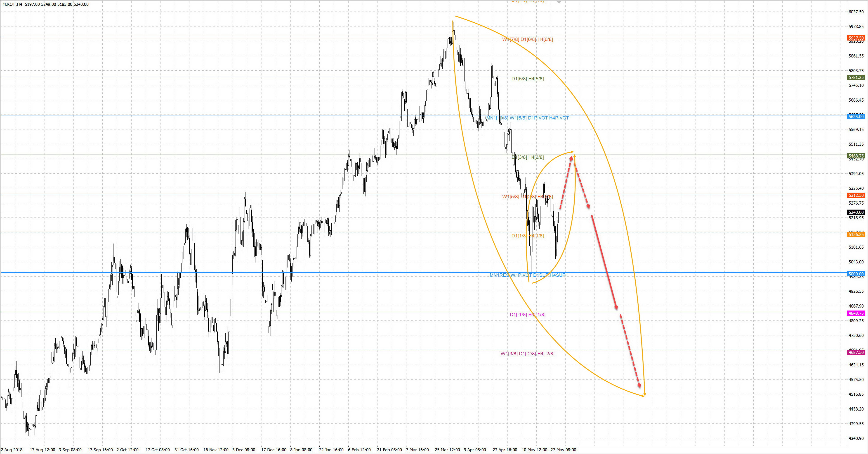Image resolution: width=868 pixels, height=454 pixels.
Task: Click the 4843.75 magenta price label
Action: [x=856, y=313]
